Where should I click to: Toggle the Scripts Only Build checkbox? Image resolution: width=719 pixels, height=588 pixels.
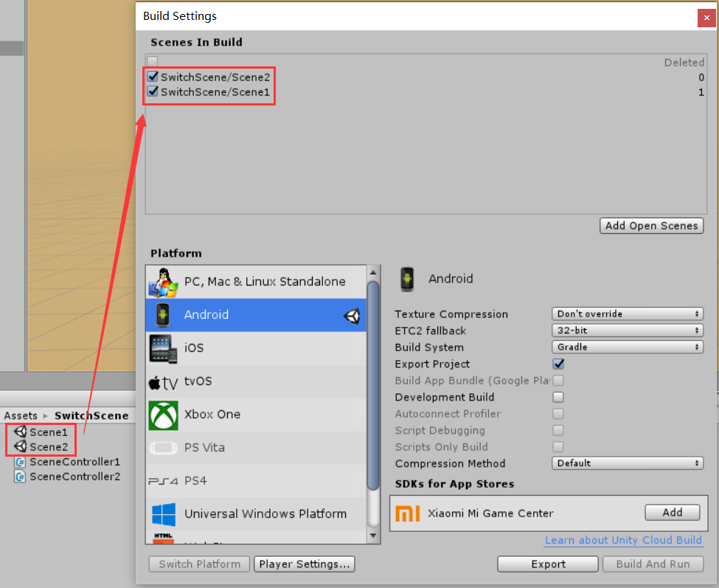coord(558,447)
